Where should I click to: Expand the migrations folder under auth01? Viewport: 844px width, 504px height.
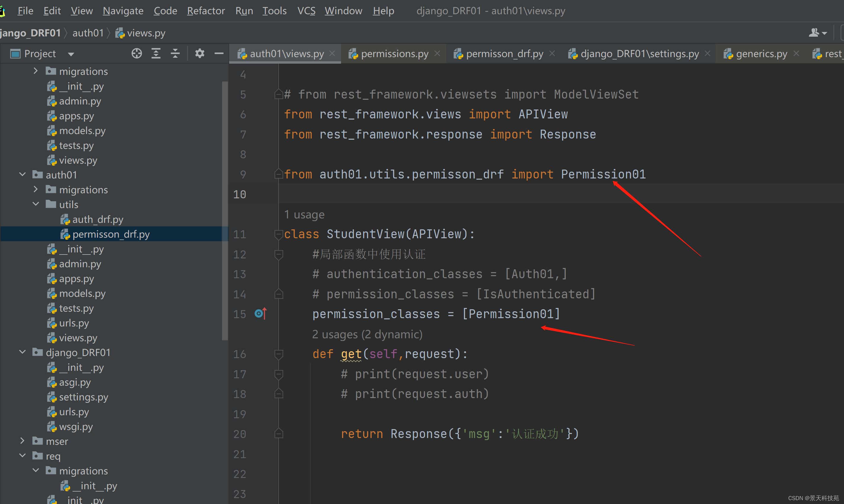tap(36, 189)
